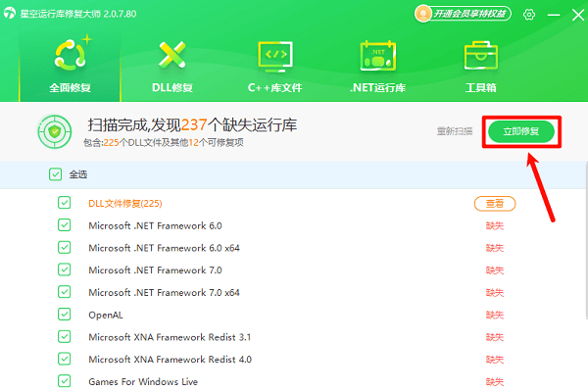
Task: Click 缺失 status for XNA Framework Redist 4.0
Action: click(x=495, y=359)
